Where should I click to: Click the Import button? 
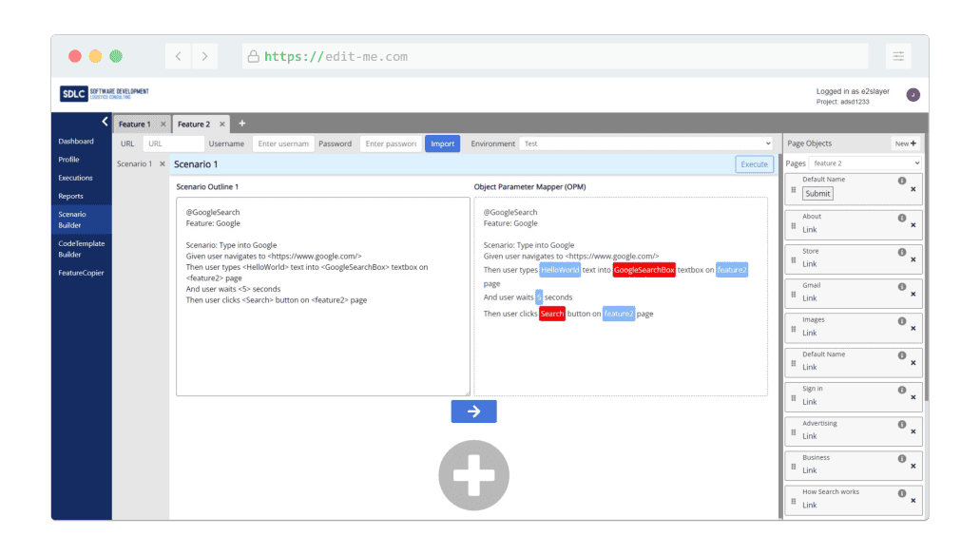[x=442, y=144]
